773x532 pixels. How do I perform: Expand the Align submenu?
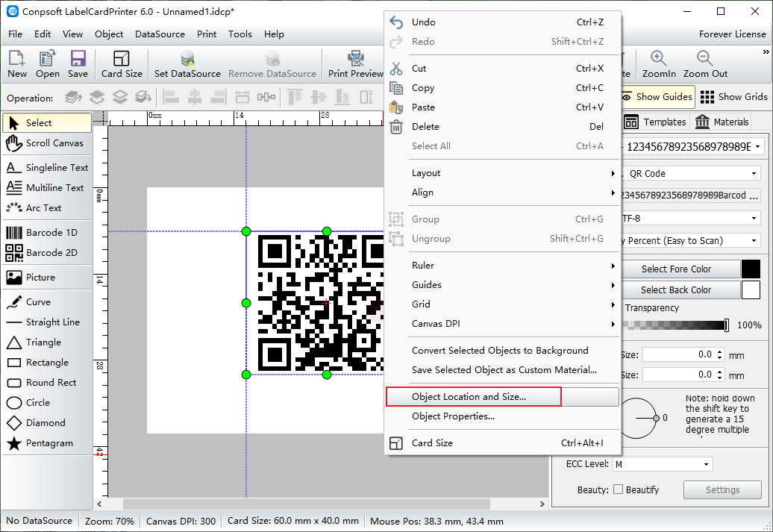502,193
